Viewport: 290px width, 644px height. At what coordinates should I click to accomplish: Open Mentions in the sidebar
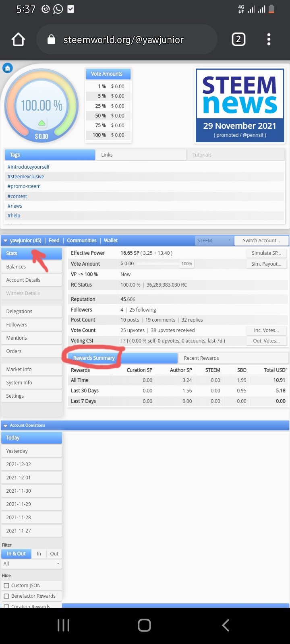31,338
